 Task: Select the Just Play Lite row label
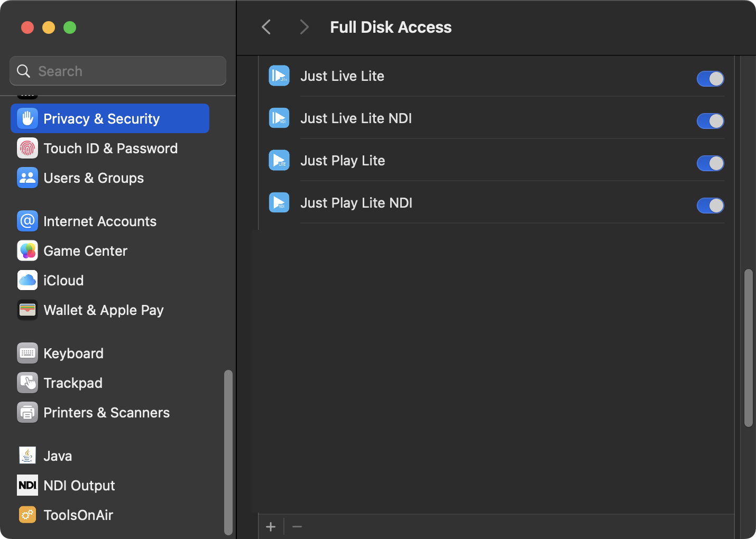point(343,161)
